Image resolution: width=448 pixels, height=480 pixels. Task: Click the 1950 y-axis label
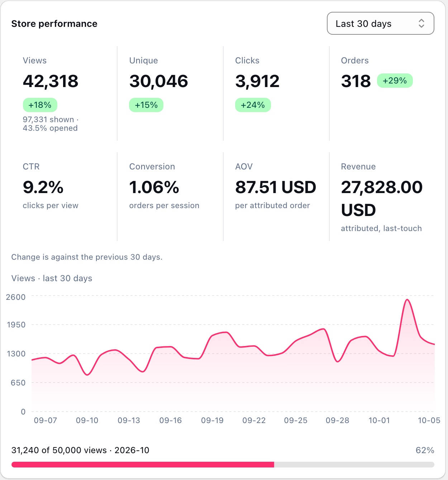click(16, 325)
